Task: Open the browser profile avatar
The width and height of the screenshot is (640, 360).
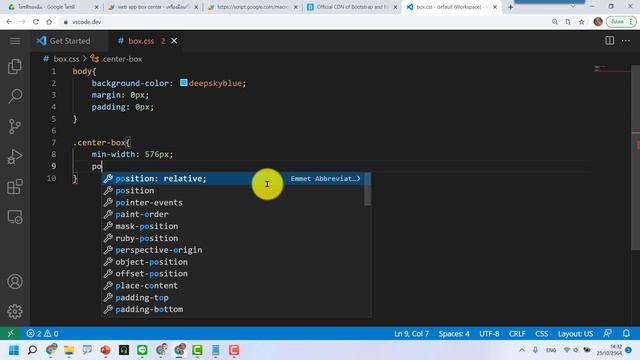Action: (x=598, y=22)
